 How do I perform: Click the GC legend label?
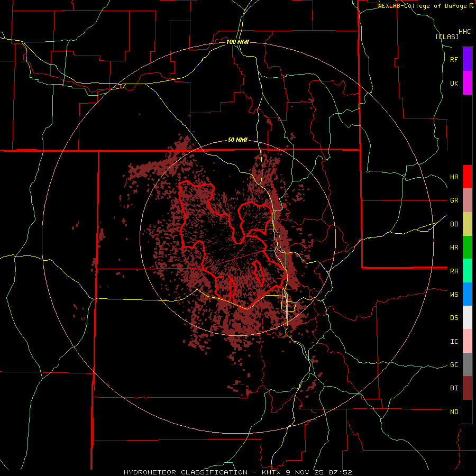pos(454,364)
